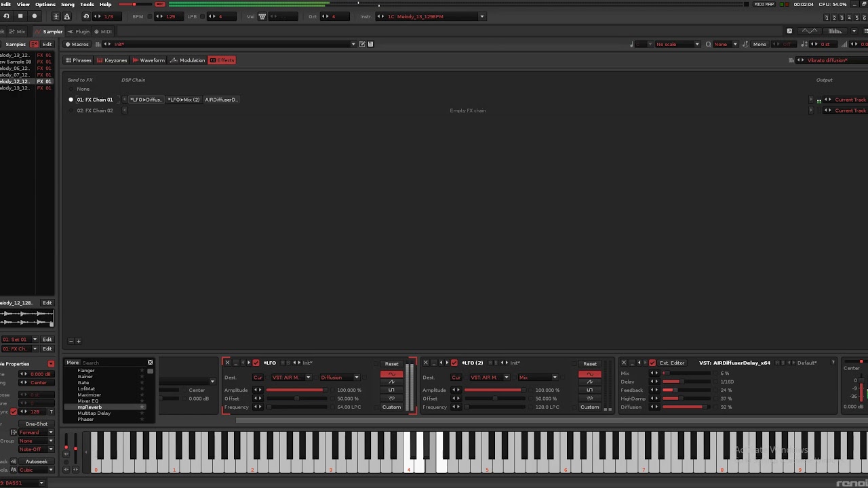
Task: Click the Amplitude slider in first LFO
Action: pyautogui.click(x=298, y=390)
